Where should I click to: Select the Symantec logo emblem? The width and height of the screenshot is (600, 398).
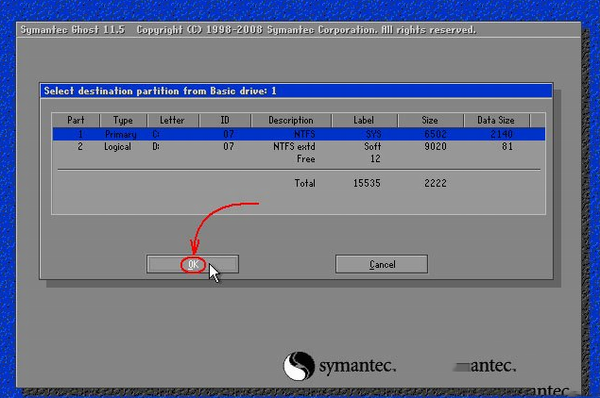point(299,366)
